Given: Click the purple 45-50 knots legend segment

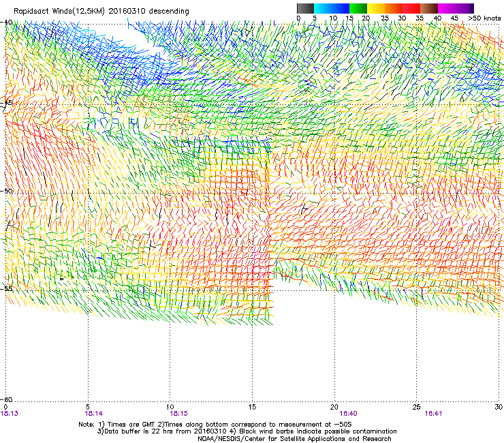Looking at the screenshot, I should pos(464,8).
